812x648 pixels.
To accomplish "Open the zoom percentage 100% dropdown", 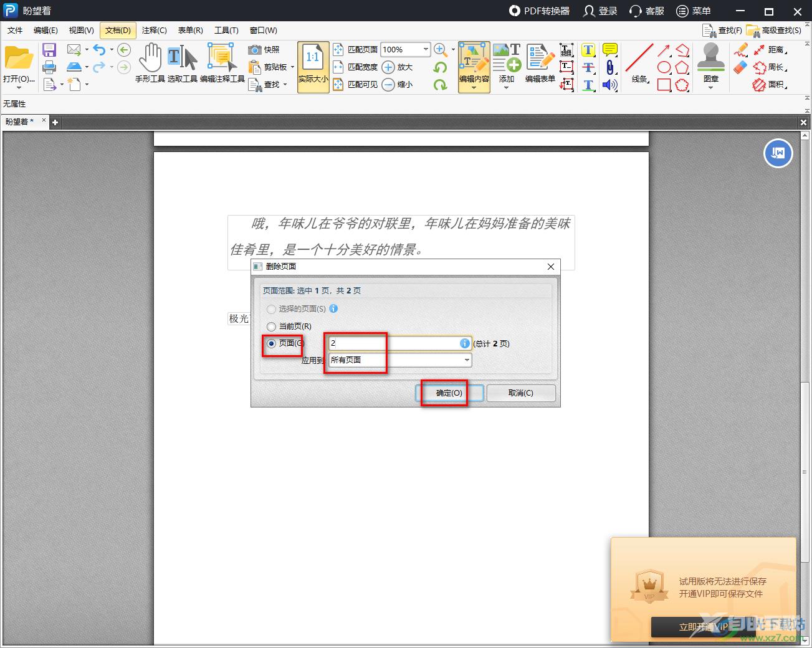I will (426, 49).
